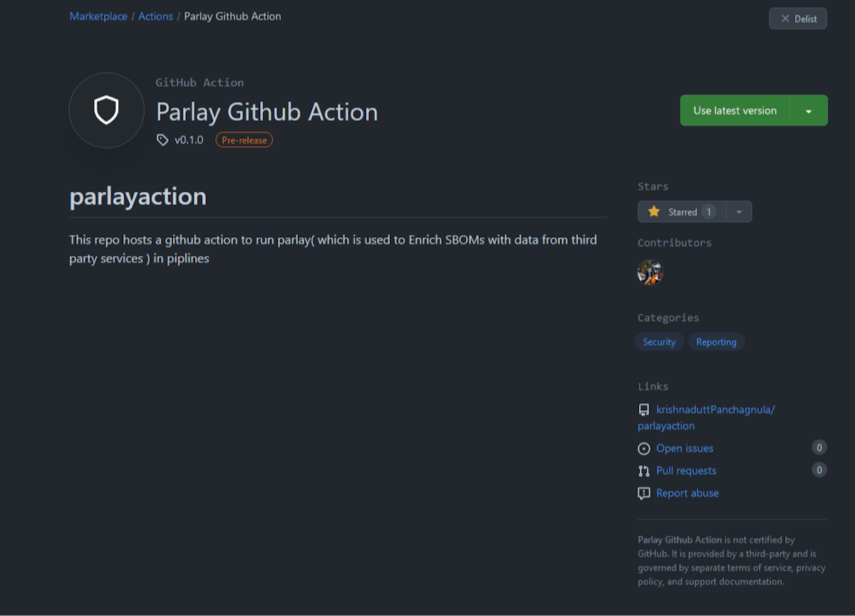Image resolution: width=855 pixels, height=616 pixels.
Task: Click the Report abuse link
Action: click(688, 494)
